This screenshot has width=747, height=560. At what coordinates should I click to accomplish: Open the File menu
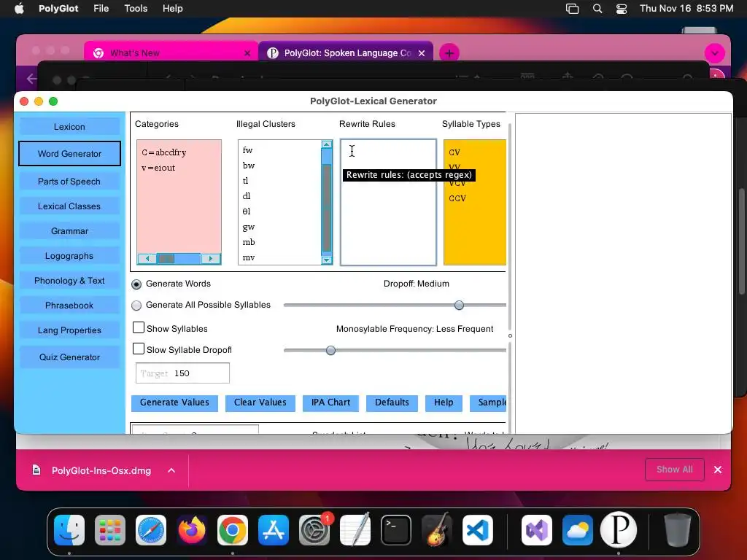click(x=101, y=9)
